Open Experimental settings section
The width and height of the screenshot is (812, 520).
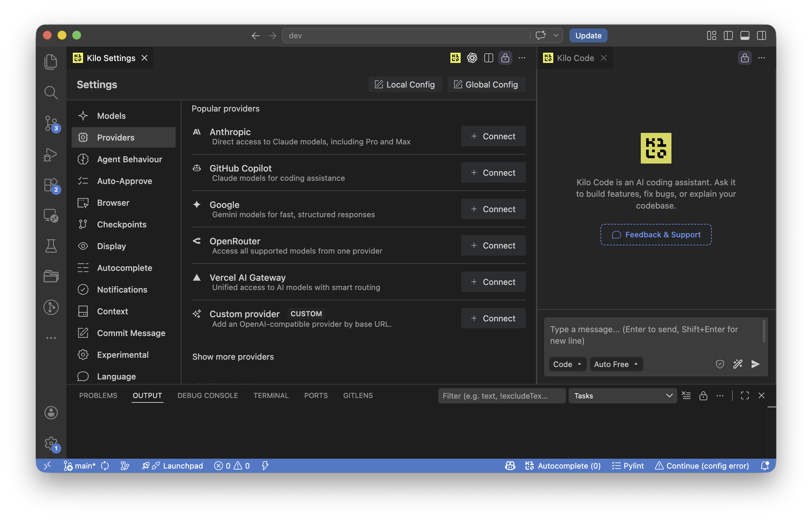124,355
